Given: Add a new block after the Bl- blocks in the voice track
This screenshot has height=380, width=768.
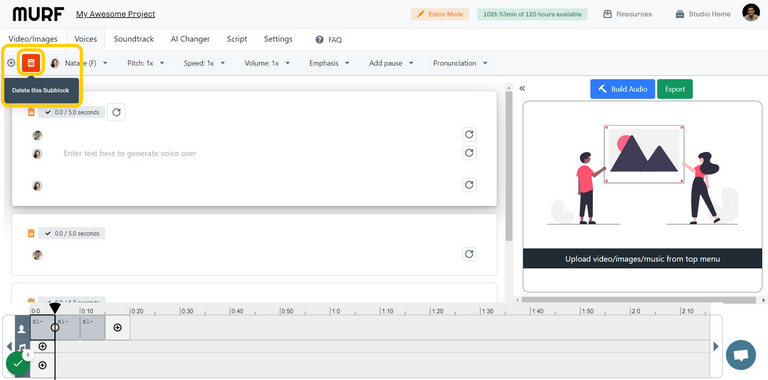Looking at the screenshot, I should pos(118,328).
